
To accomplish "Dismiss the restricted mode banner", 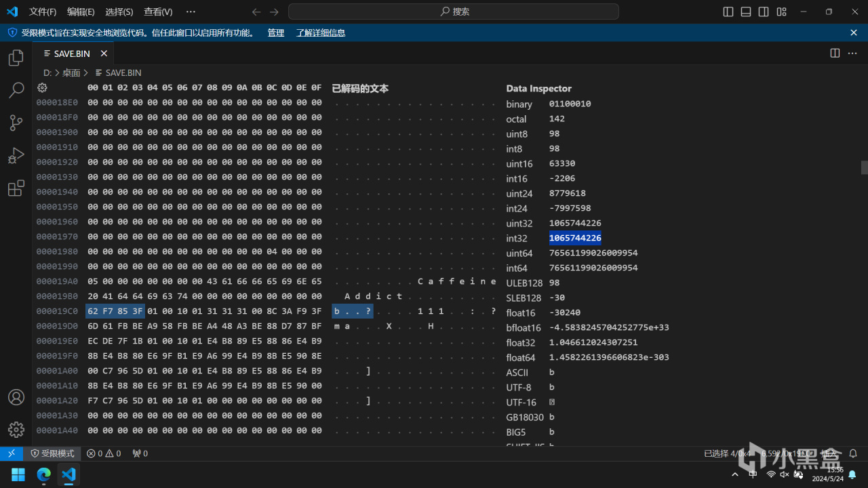I will click(854, 33).
